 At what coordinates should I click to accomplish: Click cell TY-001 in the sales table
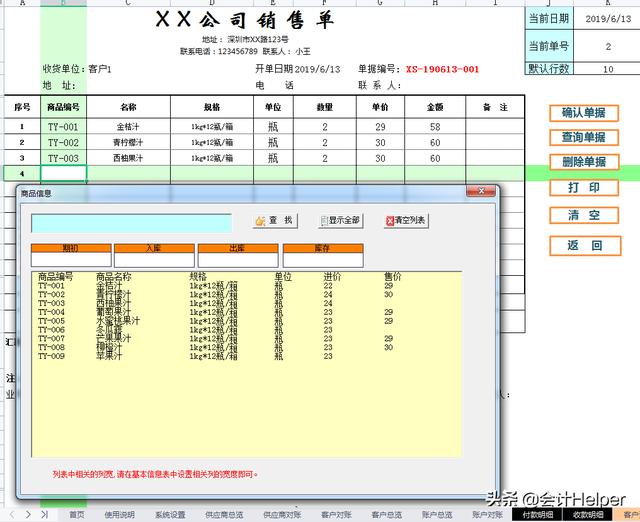point(64,127)
